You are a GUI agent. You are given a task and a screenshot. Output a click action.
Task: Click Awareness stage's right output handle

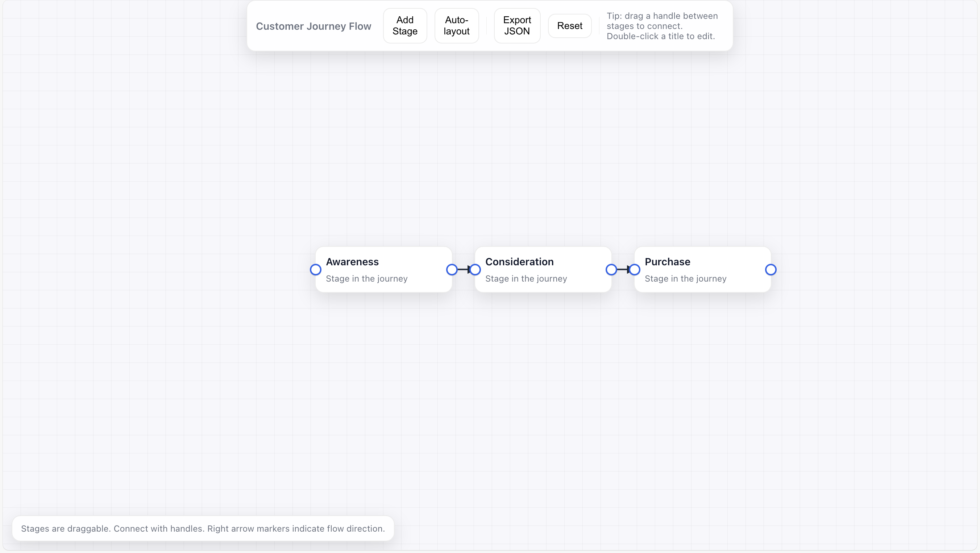point(452,270)
